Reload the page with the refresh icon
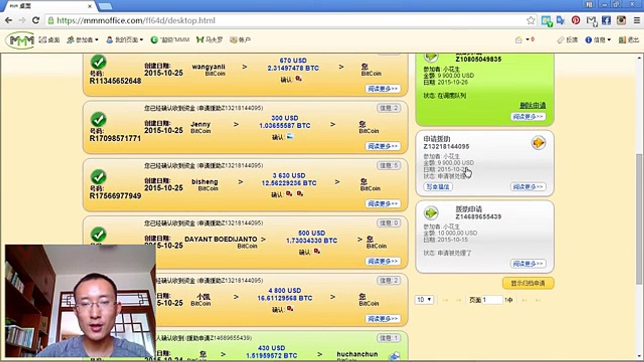The height and width of the screenshot is (362, 644). click(x=36, y=21)
